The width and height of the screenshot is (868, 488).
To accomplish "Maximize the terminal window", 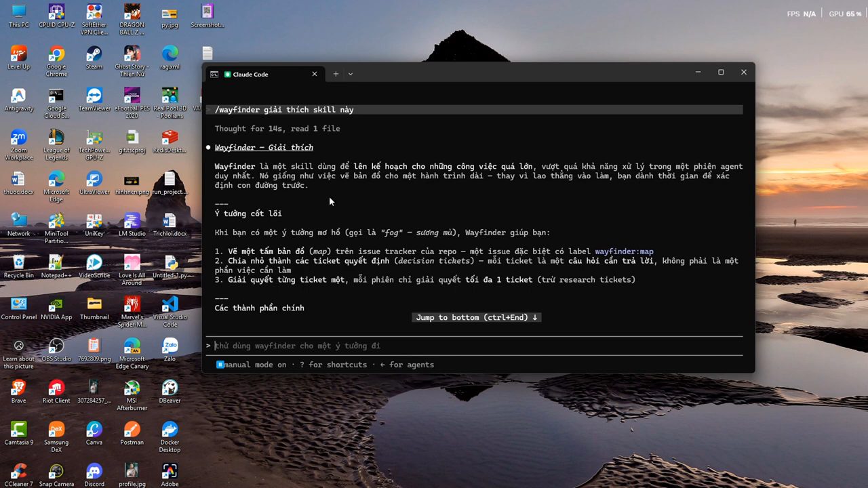I will (x=721, y=72).
